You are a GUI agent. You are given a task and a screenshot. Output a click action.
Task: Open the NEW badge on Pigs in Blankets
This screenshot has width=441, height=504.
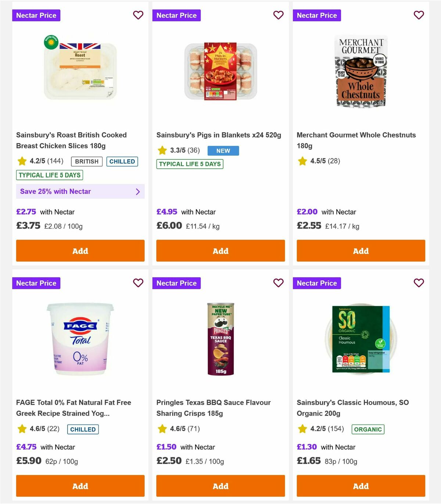pyautogui.click(x=223, y=151)
